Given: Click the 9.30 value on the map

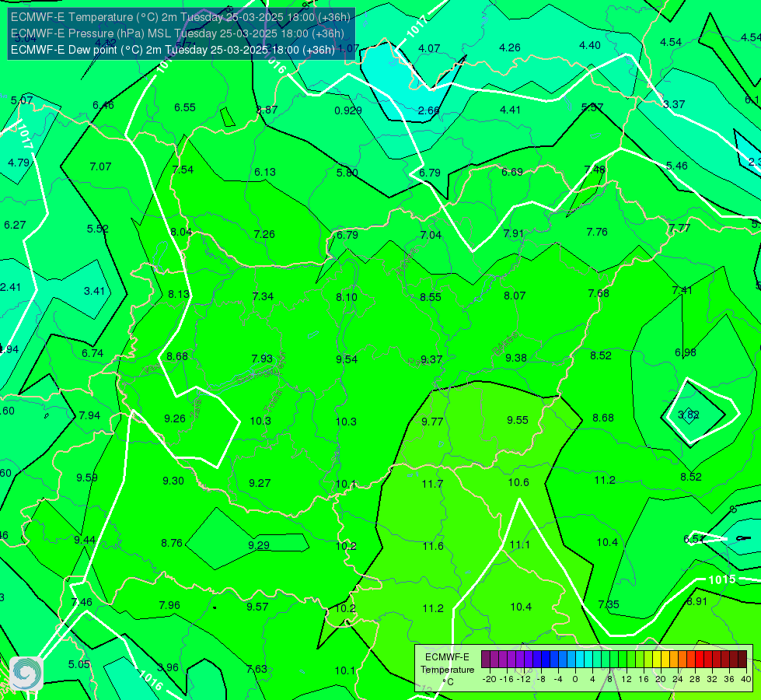Looking at the screenshot, I should pos(173,481).
